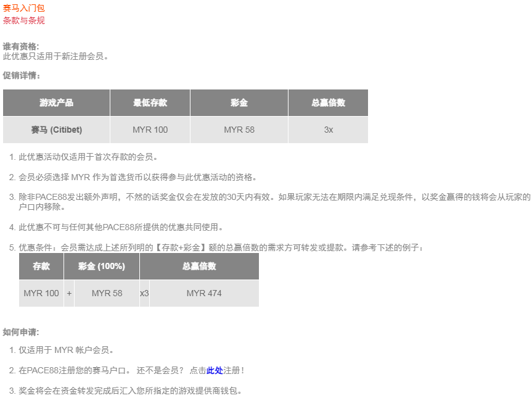The width and height of the screenshot is (532, 398).
Task: Click the 彩金 (100%) header cell
Action: click(x=100, y=266)
